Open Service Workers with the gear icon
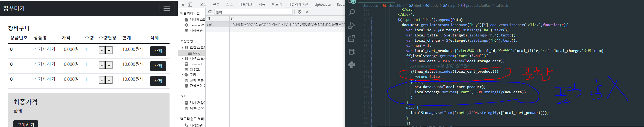The image size is (644, 127). click(195, 25)
